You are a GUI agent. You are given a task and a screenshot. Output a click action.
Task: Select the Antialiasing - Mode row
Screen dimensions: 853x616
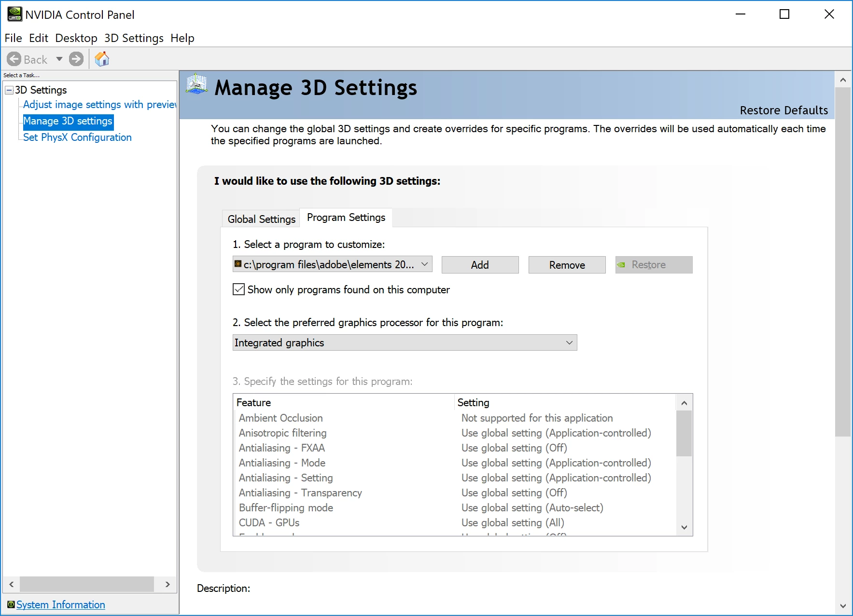click(454, 463)
